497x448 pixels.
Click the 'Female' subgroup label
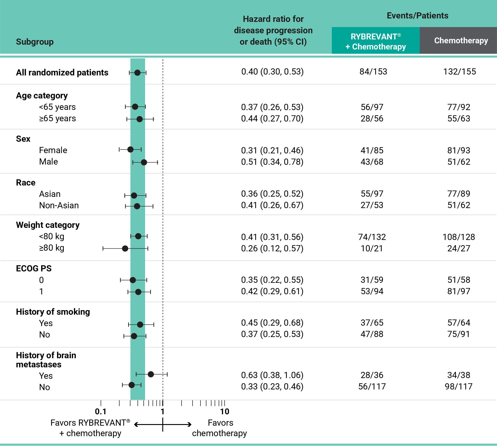click(53, 150)
